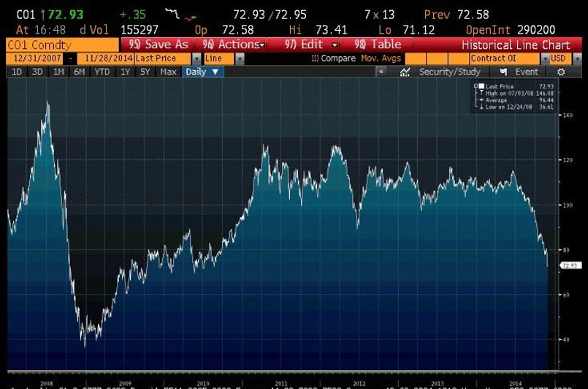
Task: Click the Mov. Avgs label
Action: pyautogui.click(x=381, y=58)
